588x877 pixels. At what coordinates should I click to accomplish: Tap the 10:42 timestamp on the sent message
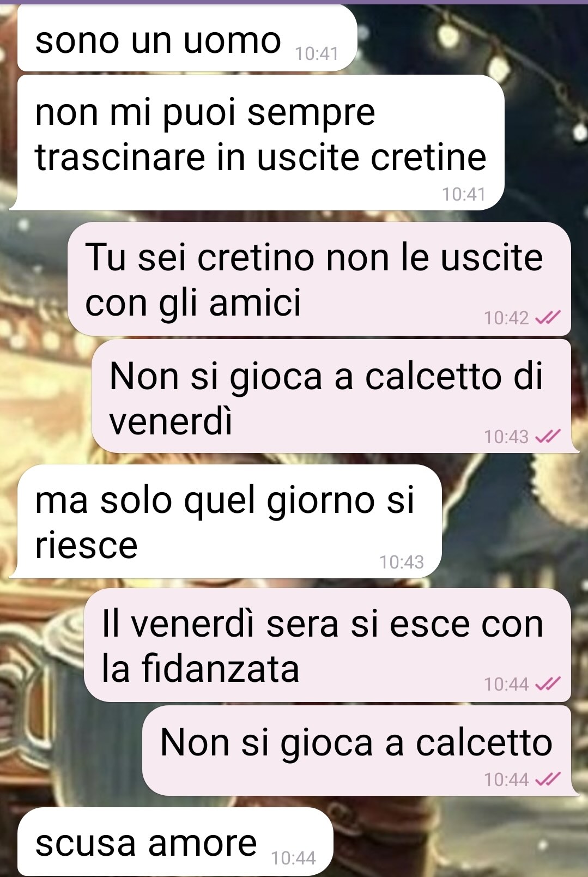coord(506,318)
